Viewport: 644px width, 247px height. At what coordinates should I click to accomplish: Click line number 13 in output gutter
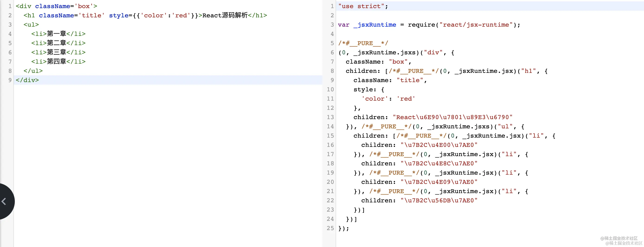tap(330, 117)
